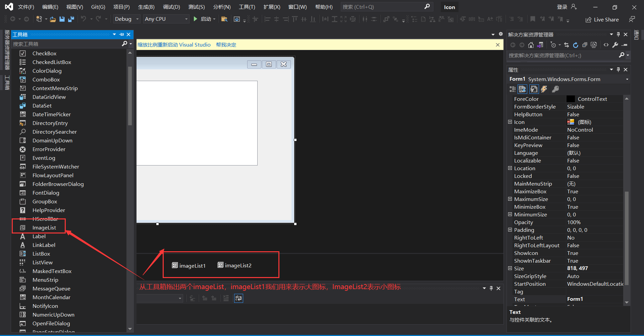Select the imageList1 component in tray

tap(189, 266)
